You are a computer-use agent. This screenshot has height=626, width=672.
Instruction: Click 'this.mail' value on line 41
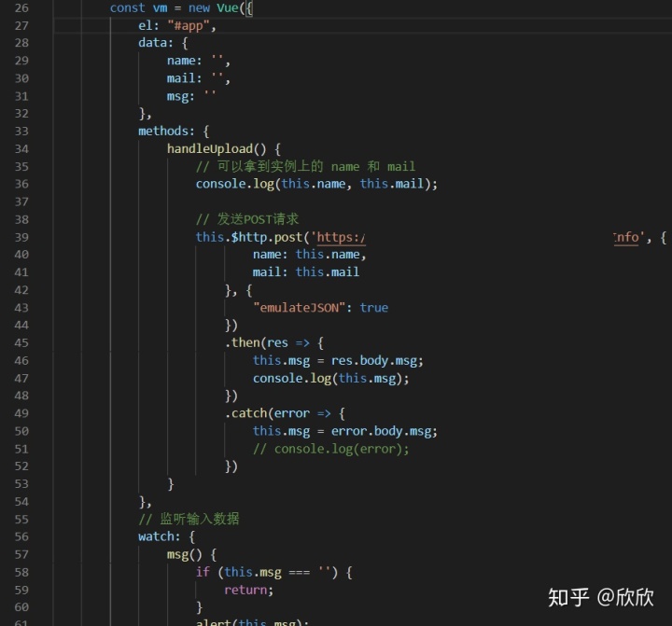(327, 272)
